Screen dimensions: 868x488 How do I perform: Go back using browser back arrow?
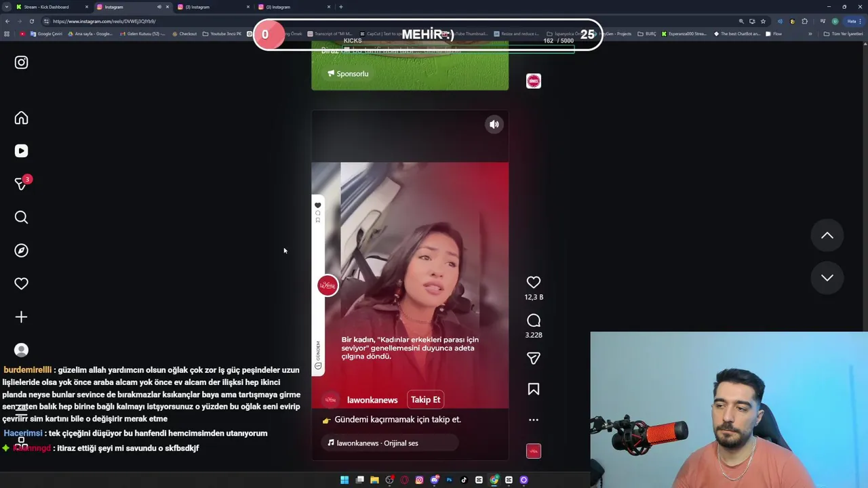tap(7, 21)
